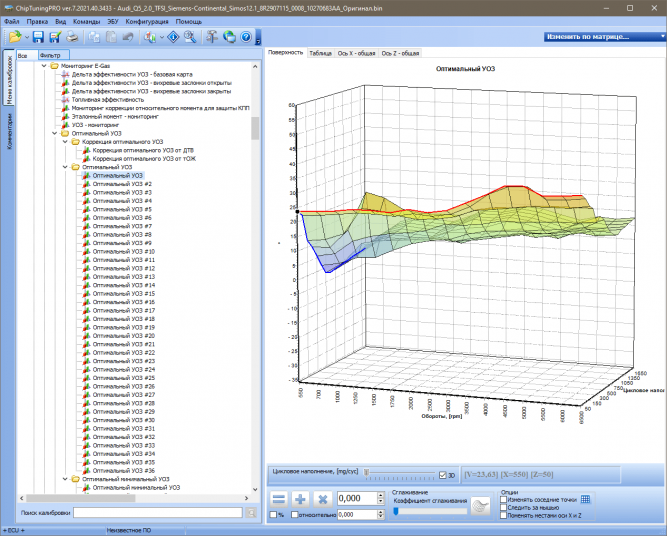Open Оптимальный УОЗ #2 map
The width and height of the screenshot is (667, 536).
pyautogui.click(x=122, y=184)
